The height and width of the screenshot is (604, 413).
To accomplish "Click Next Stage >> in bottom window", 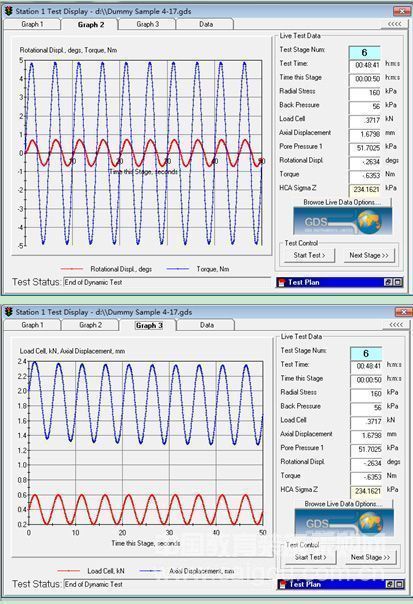I will (370, 557).
